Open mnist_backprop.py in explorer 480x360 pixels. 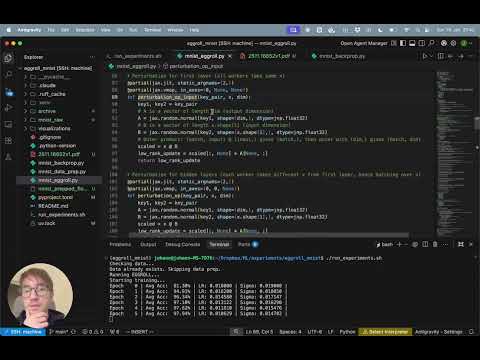pos(59,163)
